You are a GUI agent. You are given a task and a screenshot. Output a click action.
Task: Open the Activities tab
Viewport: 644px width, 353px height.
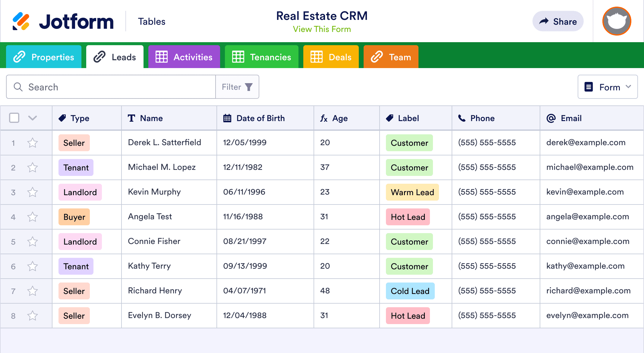coord(184,57)
